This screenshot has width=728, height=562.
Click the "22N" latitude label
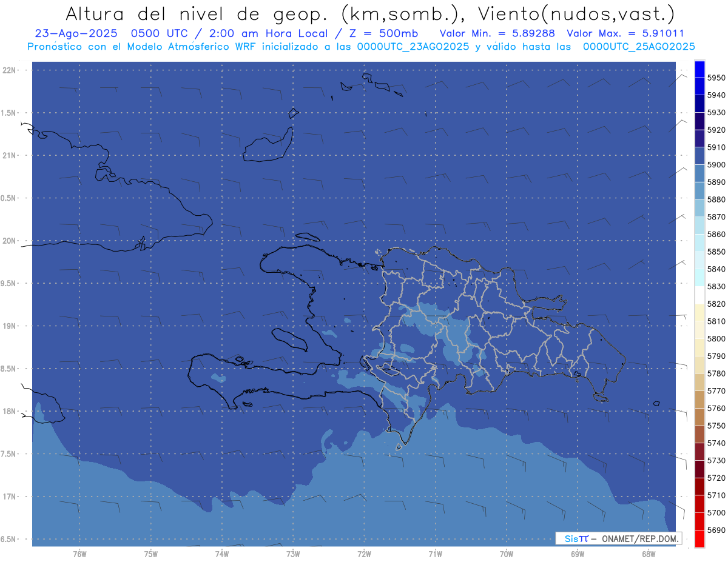10,70
